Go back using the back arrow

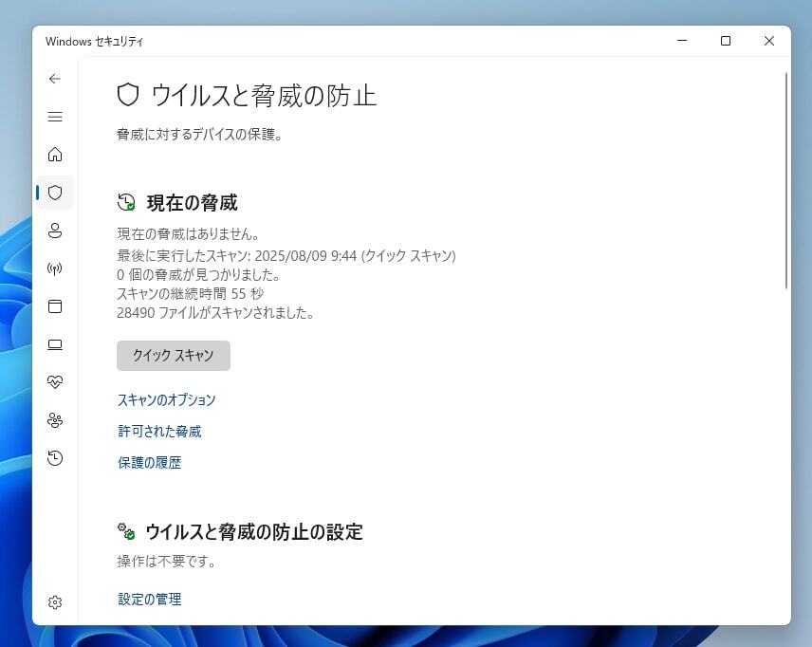(x=55, y=79)
